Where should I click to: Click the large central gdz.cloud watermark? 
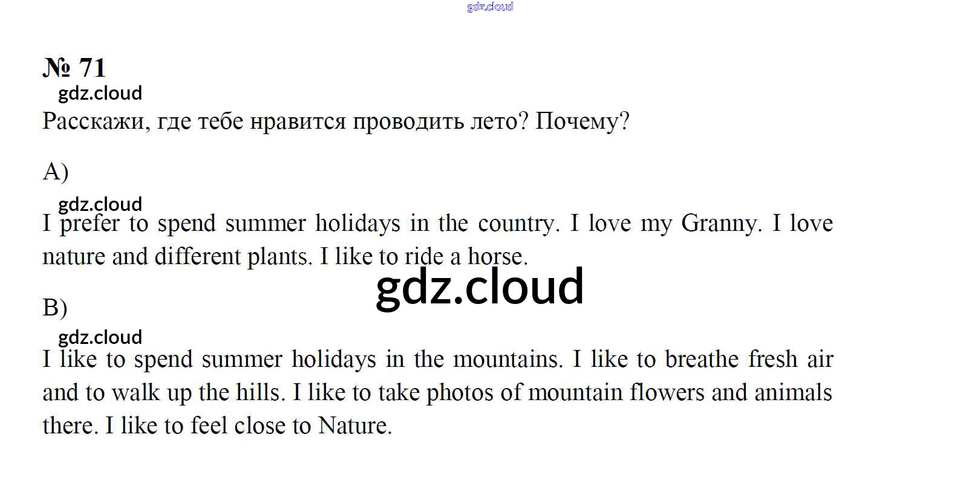480,286
